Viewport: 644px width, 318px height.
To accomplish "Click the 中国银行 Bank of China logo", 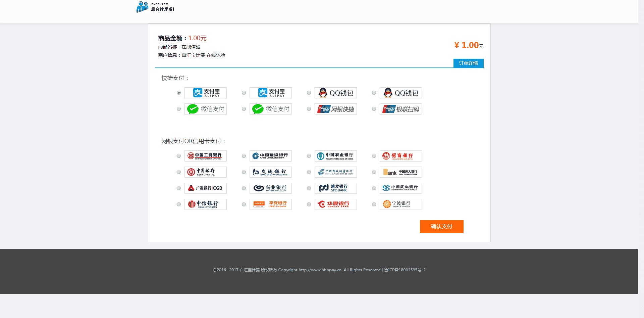I will pos(206,172).
